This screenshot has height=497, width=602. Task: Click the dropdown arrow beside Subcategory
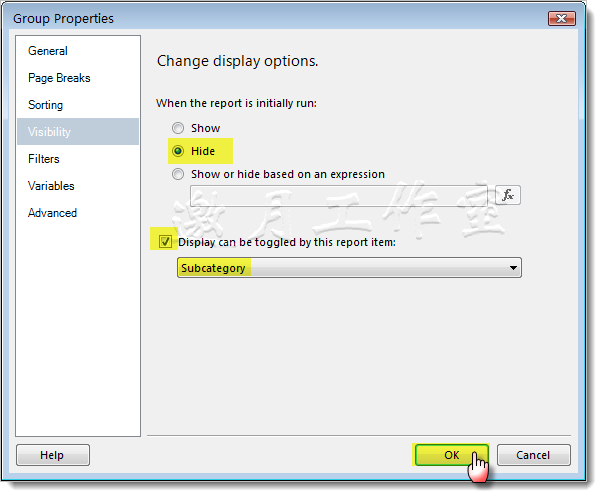[x=513, y=267]
